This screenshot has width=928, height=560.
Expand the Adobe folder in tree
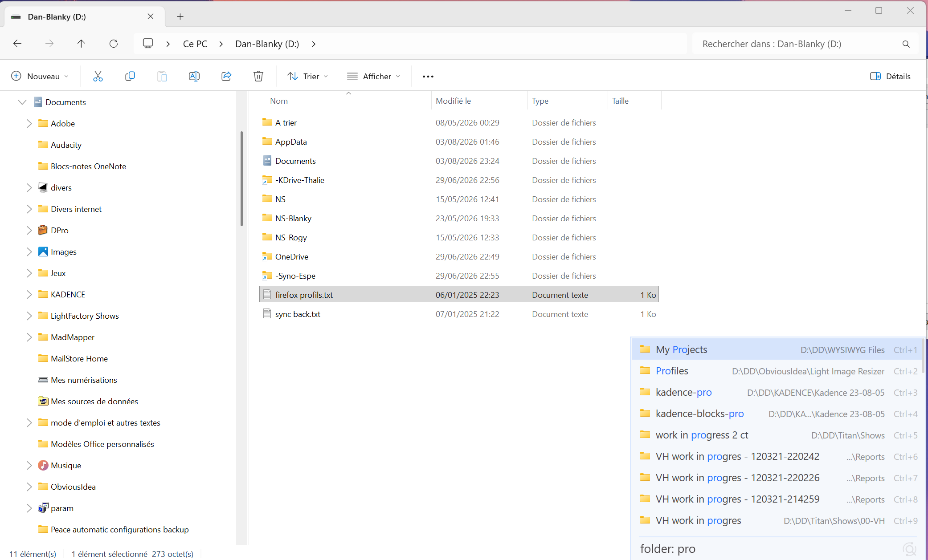(29, 123)
